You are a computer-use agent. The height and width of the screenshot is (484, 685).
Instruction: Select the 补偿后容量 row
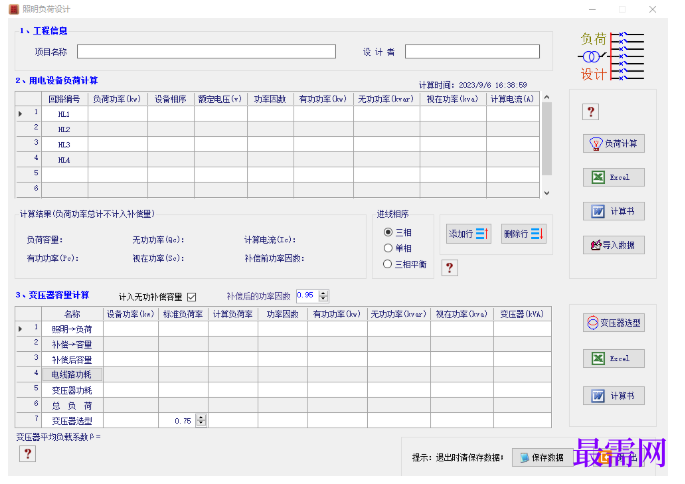pyautogui.click(x=73, y=360)
